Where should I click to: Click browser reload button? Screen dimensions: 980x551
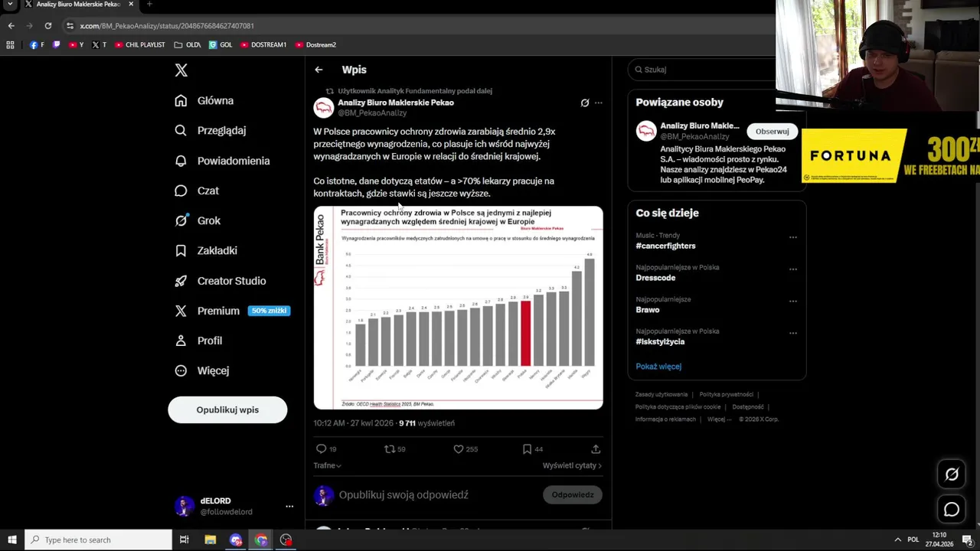[x=47, y=25]
